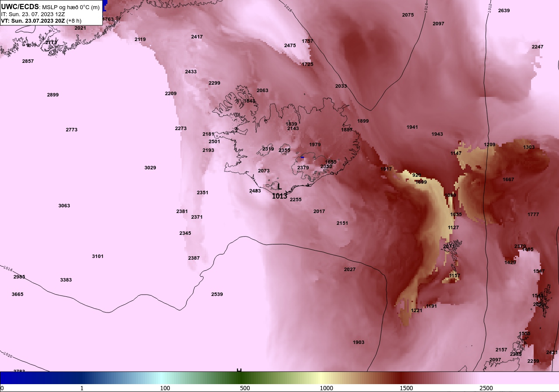
Task: Click the 2027 height value
Action: point(350,269)
